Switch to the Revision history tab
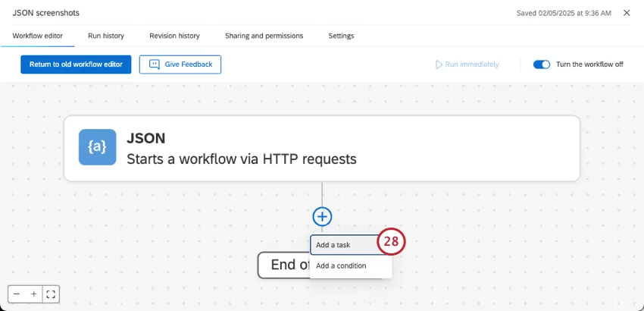 (174, 36)
